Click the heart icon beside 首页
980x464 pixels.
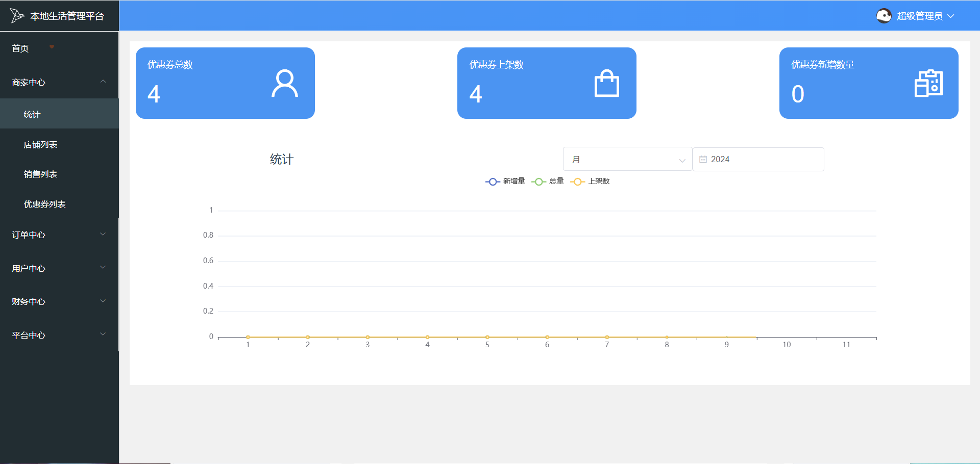click(x=52, y=47)
